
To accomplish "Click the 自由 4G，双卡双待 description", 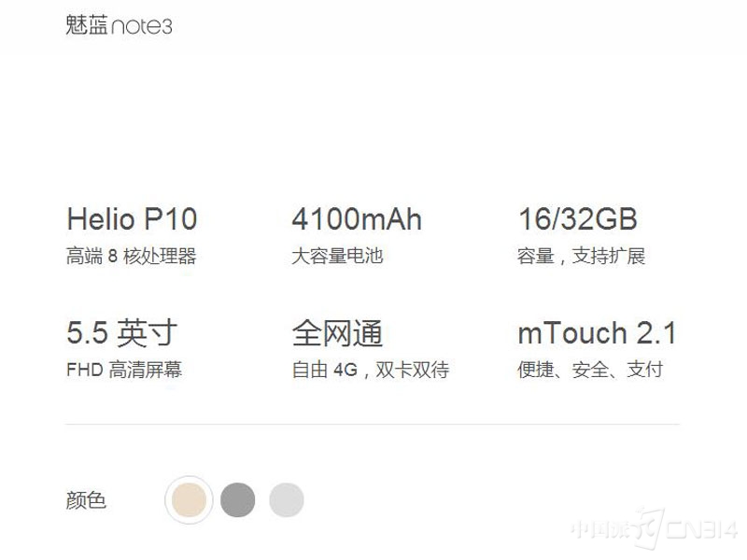I will click(x=370, y=370).
